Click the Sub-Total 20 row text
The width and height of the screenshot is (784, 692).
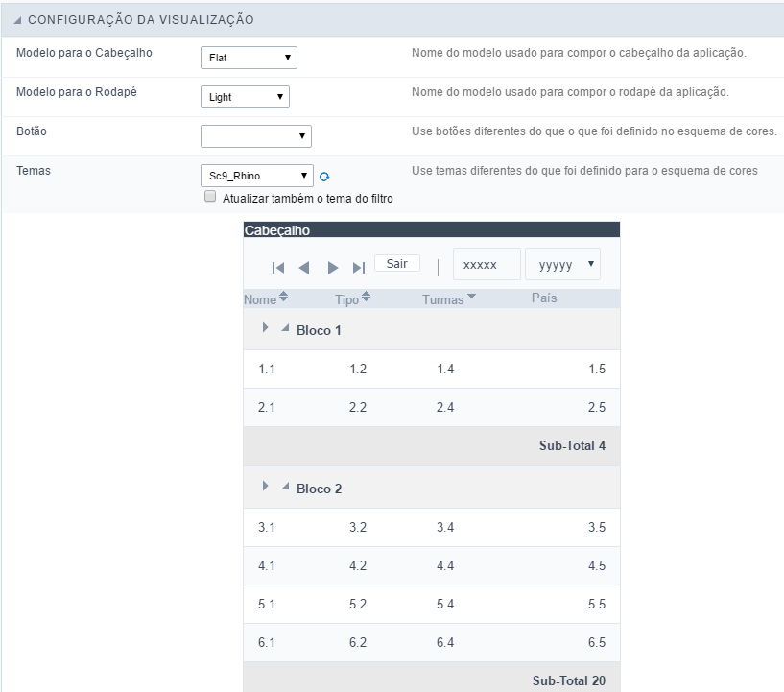pyautogui.click(x=569, y=681)
